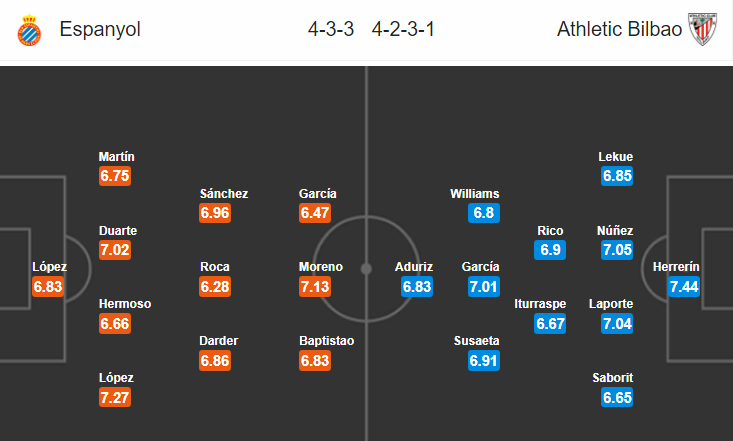Click Lekue's 6.85 rating badge

click(617, 176)
